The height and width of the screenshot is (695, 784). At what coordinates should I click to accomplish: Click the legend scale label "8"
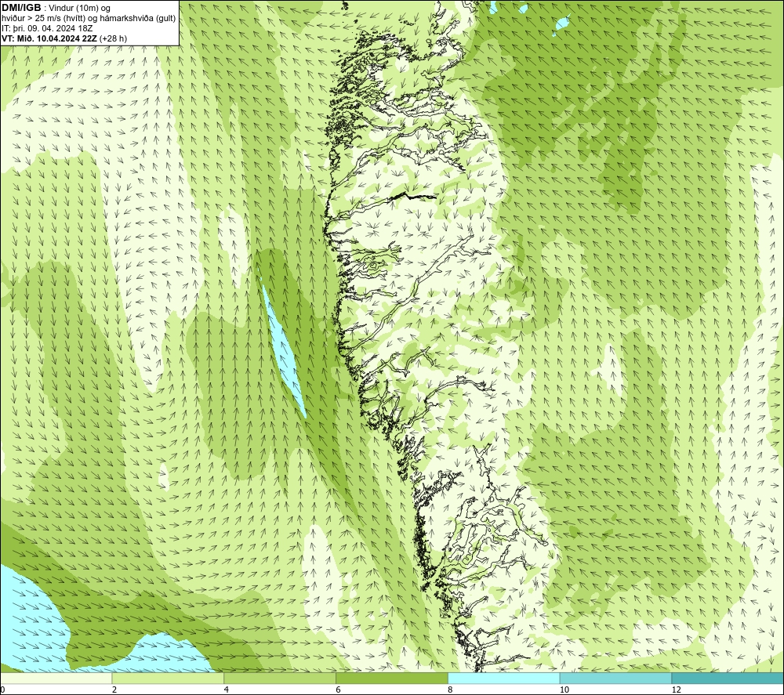pyautogui.click(x=451, y=690)
